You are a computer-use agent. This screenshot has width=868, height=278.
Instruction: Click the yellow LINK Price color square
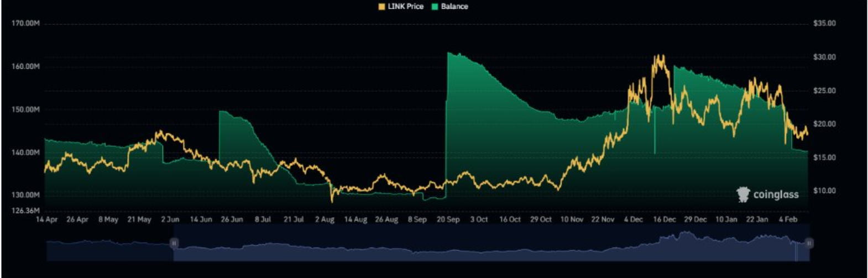tap(382, 7)
